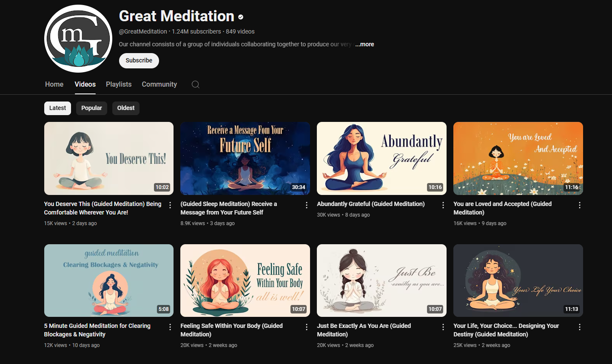The image size is (612, 364).
Task: Expand channel description with ...more
Action: [x=364, y=44]
